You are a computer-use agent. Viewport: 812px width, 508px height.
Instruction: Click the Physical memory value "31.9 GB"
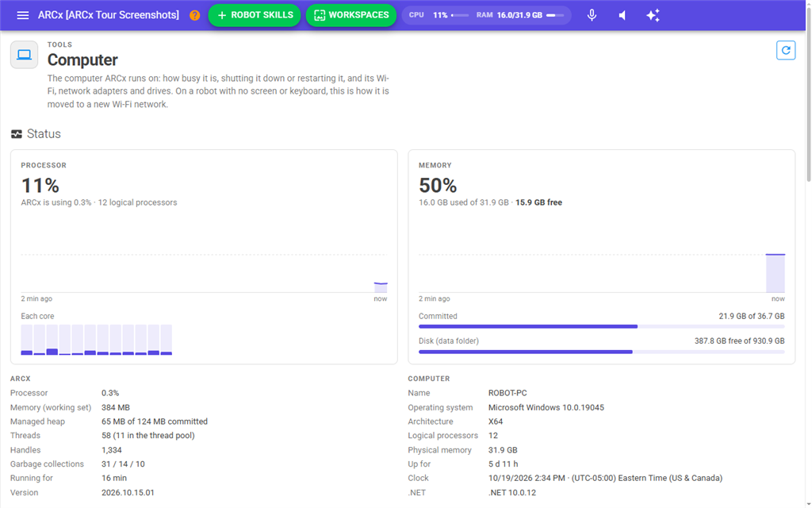point(503,450)
